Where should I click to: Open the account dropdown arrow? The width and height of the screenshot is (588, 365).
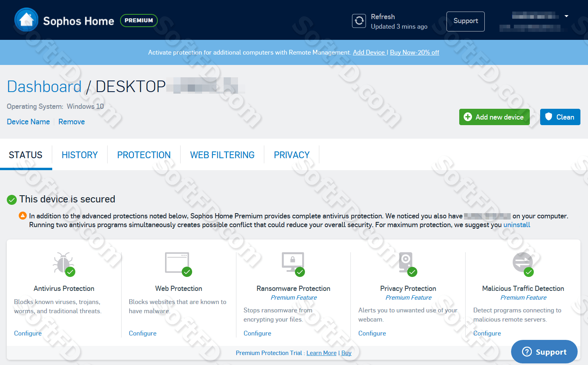coord(566,16)
